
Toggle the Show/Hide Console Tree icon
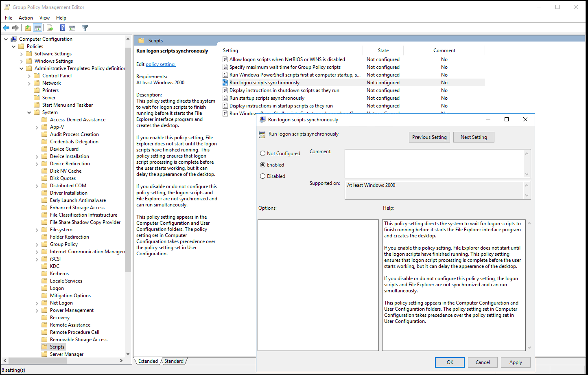pyautogui.click(x=37, y=28)
